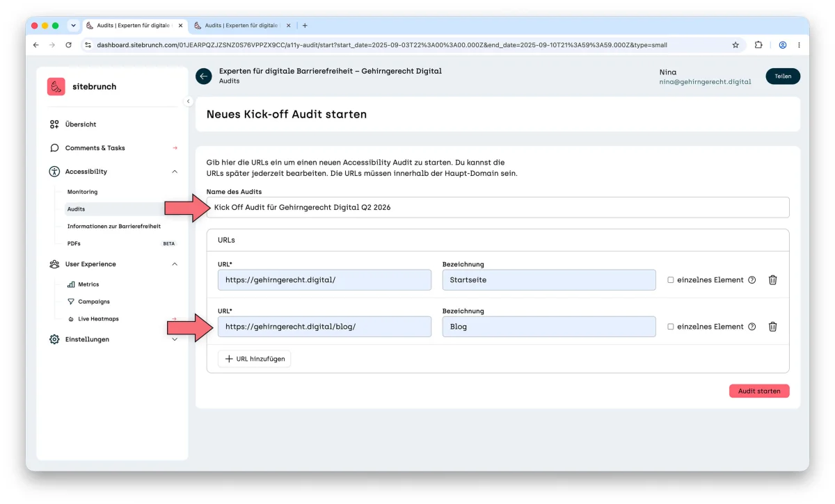Click the User Experience people icon

pos(54,264)
